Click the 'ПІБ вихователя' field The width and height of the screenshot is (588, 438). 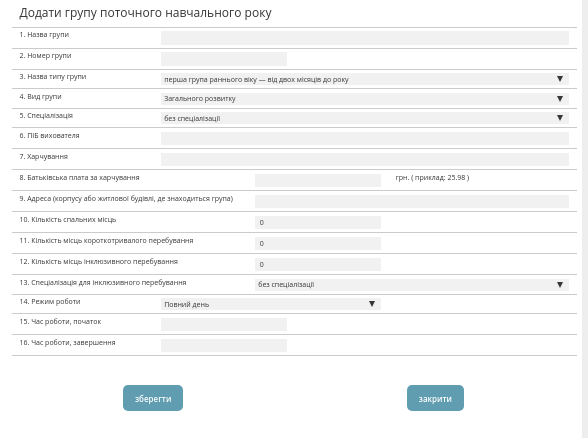[365, 138]
